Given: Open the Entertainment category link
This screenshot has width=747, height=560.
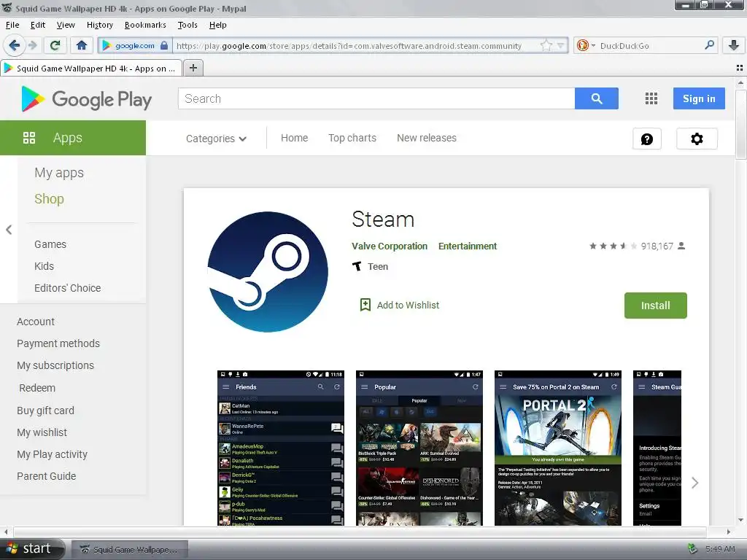Looking at the screenshot, I should [x=468, y=246].
